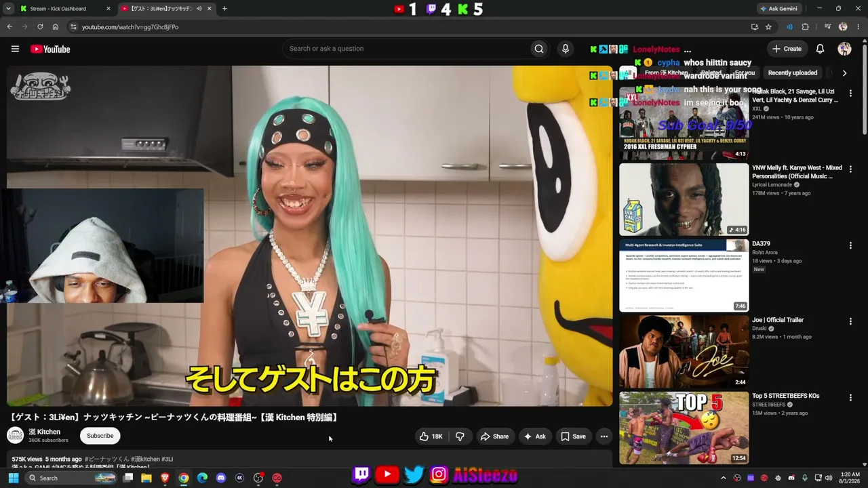
Task: Click the Ask button under the video
Action: pos(534,436)
